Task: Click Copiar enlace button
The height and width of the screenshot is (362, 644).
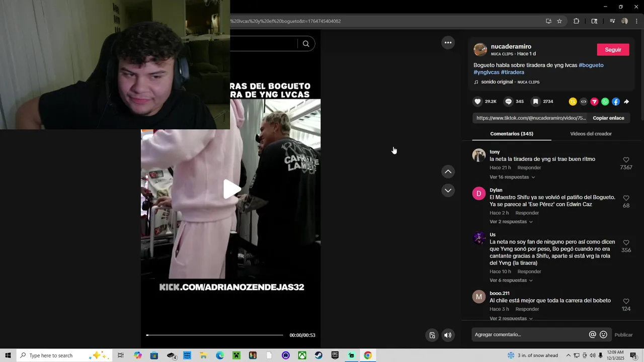Action: click(608, 118)
